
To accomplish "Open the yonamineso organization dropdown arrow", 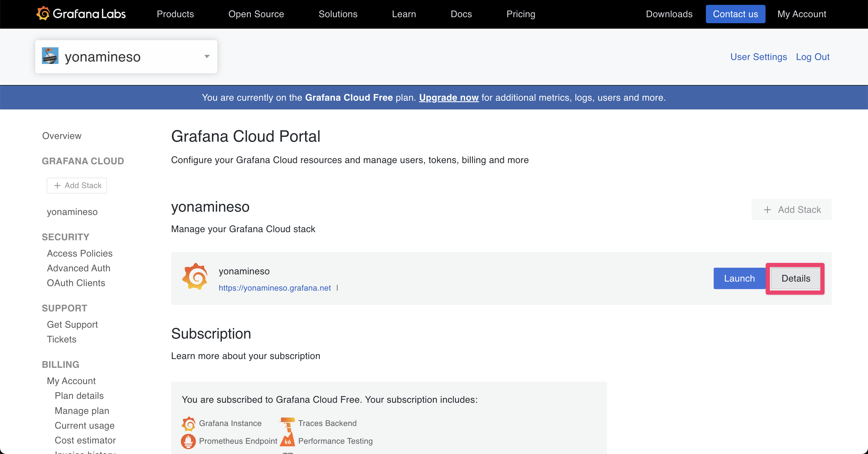I will [207, 56].
